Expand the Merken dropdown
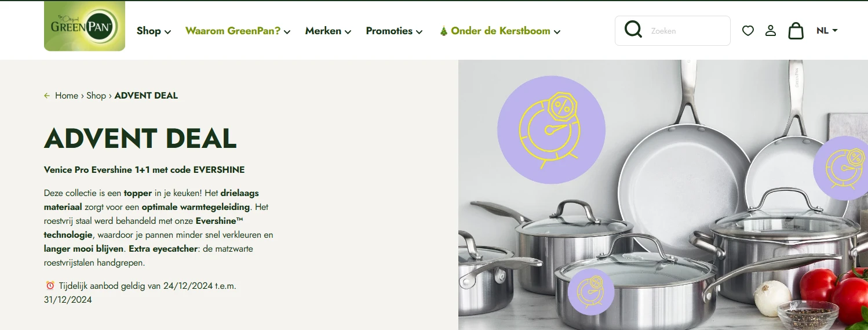Viewport: 868px width, 330px height. pyautogui.click(x=328, y=31)
